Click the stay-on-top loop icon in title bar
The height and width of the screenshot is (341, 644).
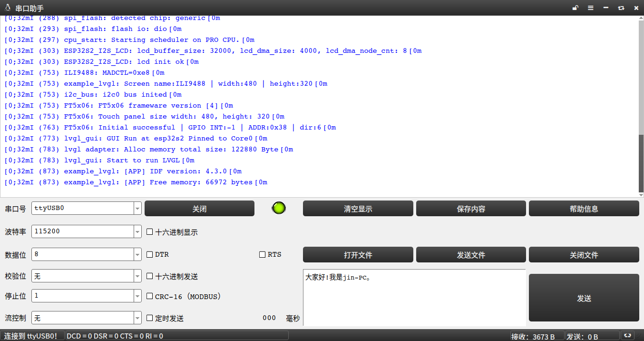621,8
